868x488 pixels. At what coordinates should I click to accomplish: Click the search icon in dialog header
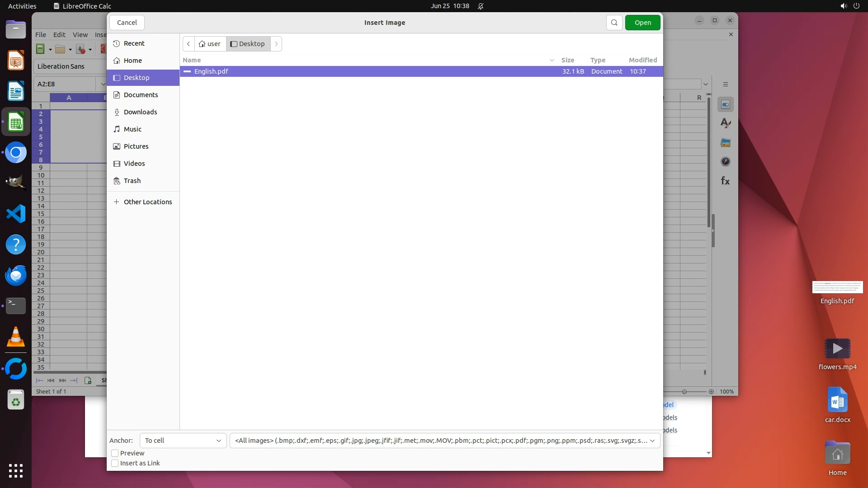[614, 23]
